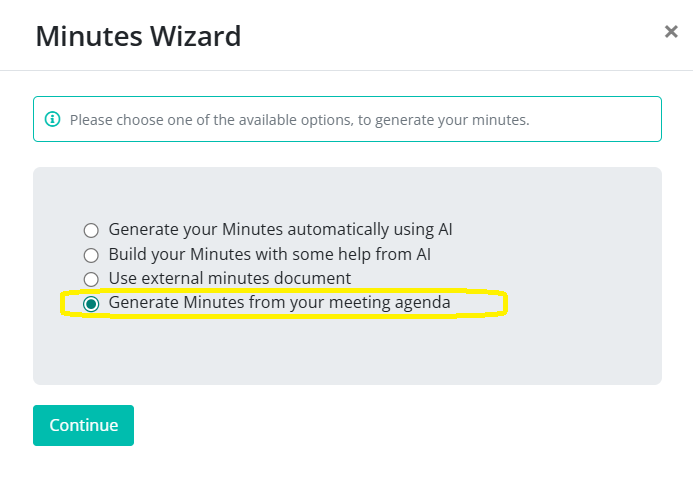Click the header area between title and close button
This screenshot has height=487, width=693.
tap(450, 37)
